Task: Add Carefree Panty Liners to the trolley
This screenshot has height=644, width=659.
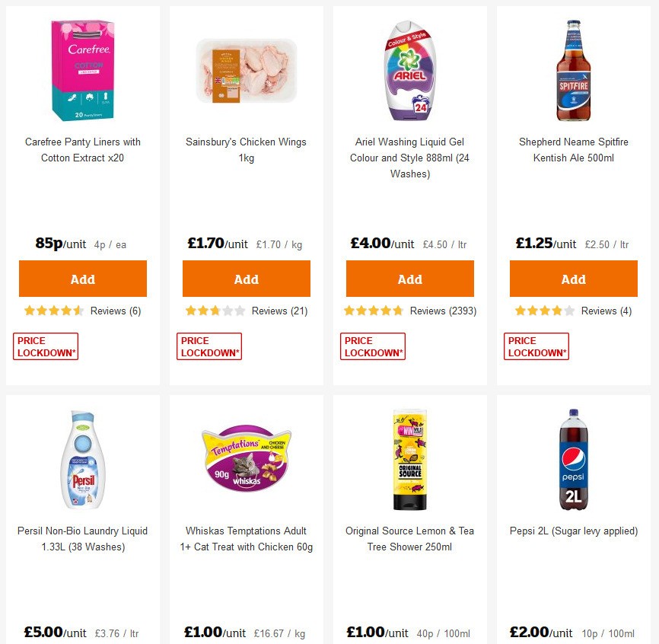Action: click(82, 278)
